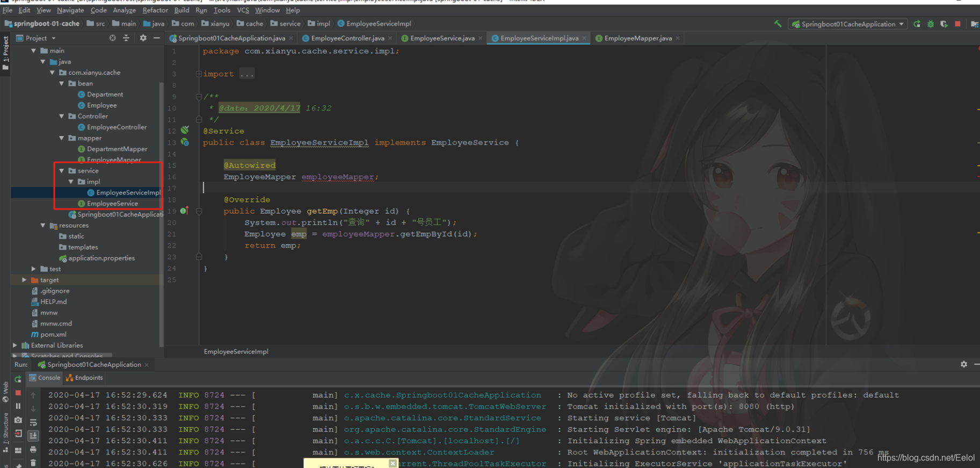This screenshot has width=980, height=468.
Task: Collapse the main folder in Project tree
Action: [x=33, y=51]
